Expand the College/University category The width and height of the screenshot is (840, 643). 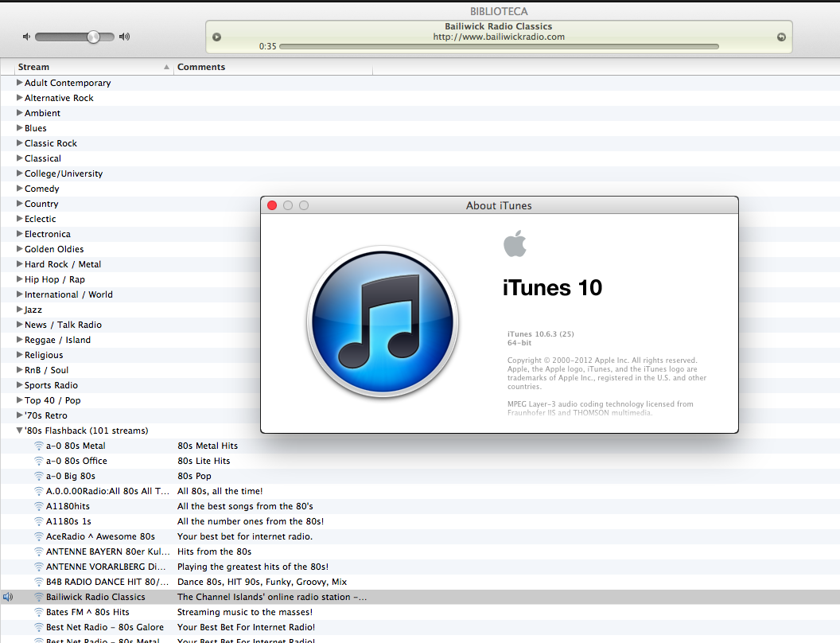(19, 173)
